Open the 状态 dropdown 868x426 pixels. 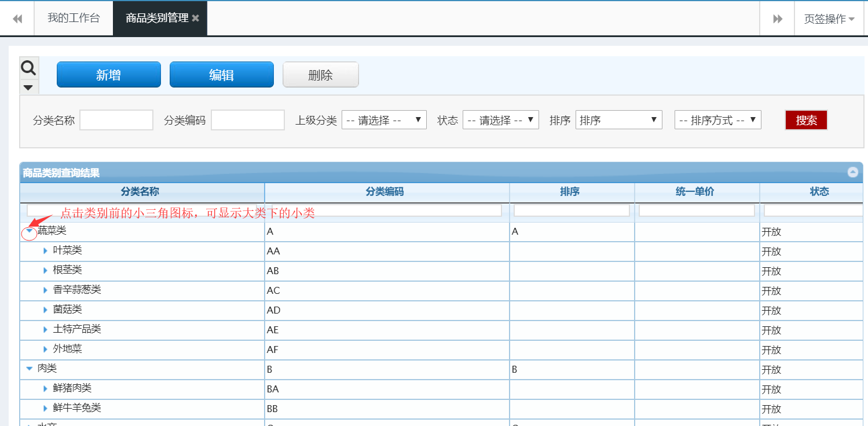[501, 120]
